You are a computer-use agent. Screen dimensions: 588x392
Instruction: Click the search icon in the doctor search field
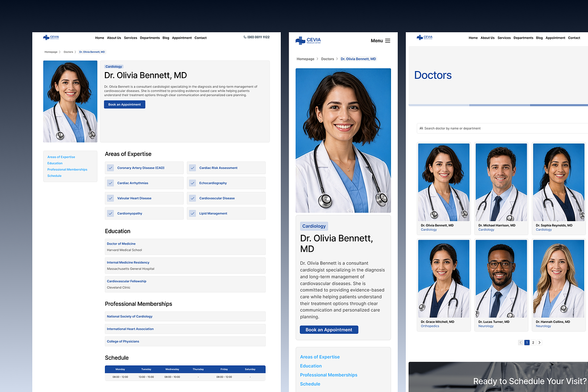421,128
